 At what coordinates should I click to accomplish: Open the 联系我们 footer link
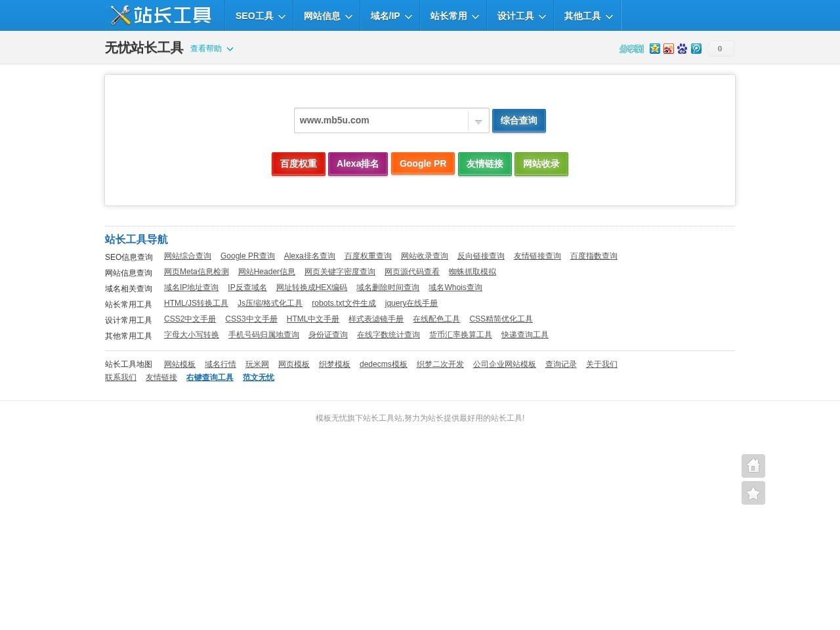[x=121, y=377]
